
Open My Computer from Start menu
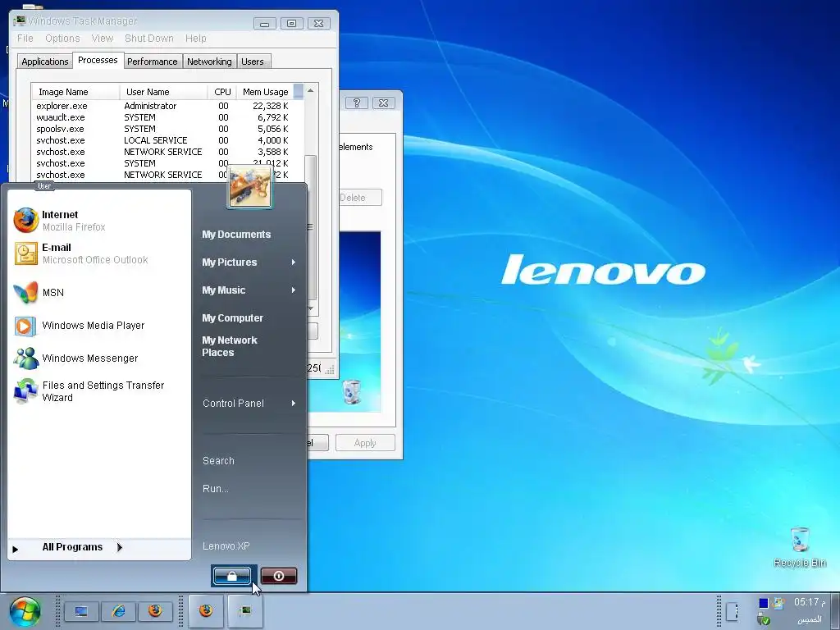(232, 317)
